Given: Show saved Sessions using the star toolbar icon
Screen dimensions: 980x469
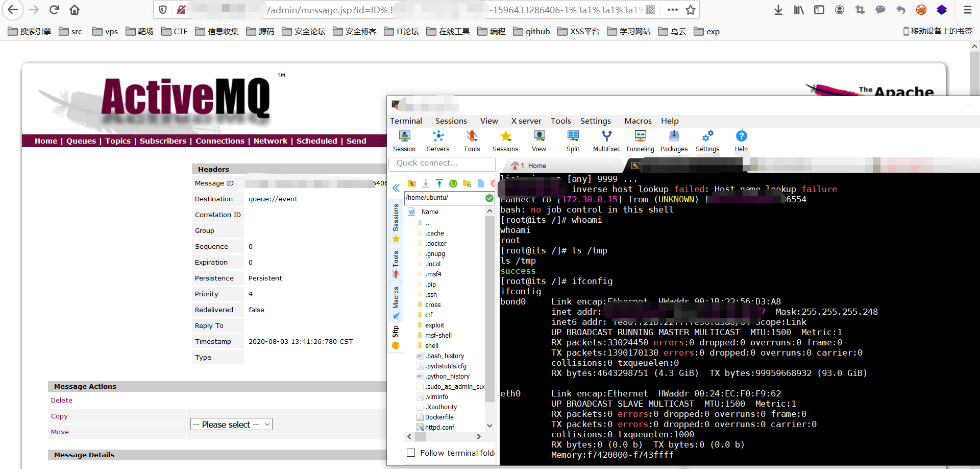Looking at the screenshot, I should (505, 140).
